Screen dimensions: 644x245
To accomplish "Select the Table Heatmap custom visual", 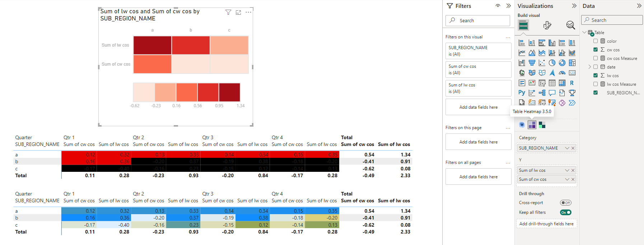I will tap(532, 125).
